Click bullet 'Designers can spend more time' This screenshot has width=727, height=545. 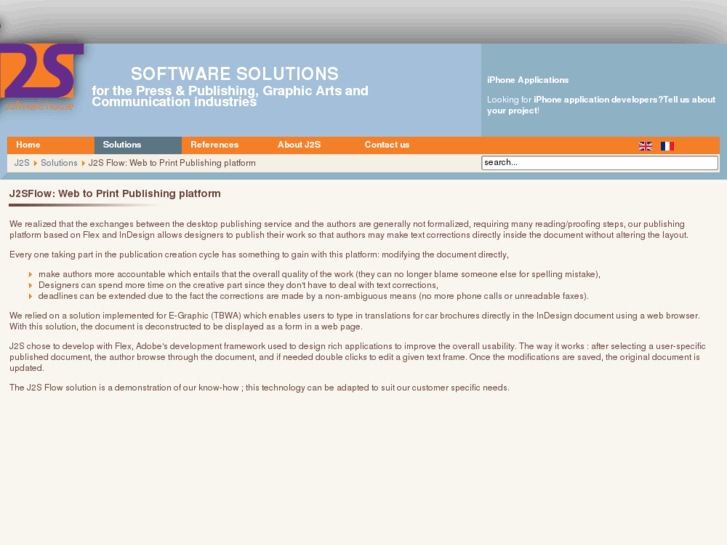pyautogui.click(x=238, y=285)
